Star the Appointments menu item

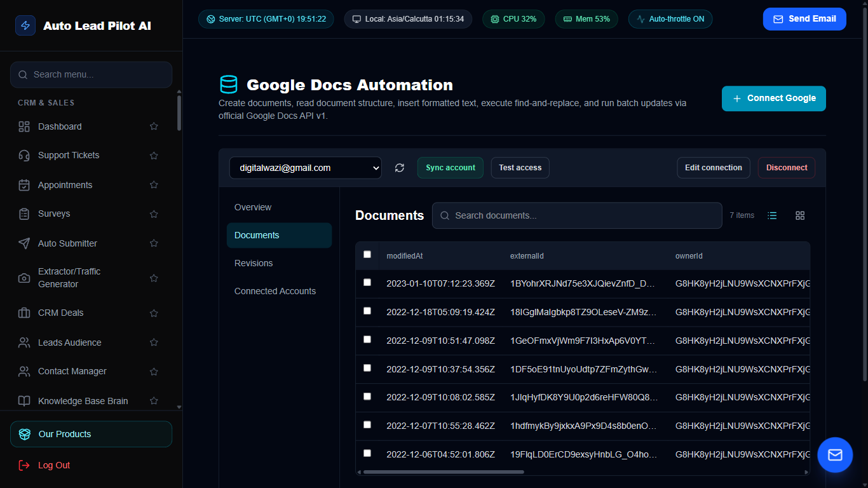click(x=154, y=185)
